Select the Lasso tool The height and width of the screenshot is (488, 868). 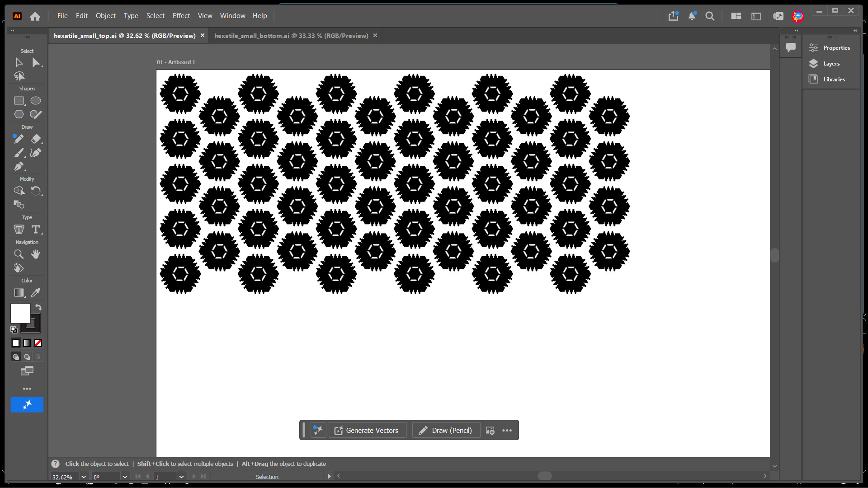[x=19, y=76]
